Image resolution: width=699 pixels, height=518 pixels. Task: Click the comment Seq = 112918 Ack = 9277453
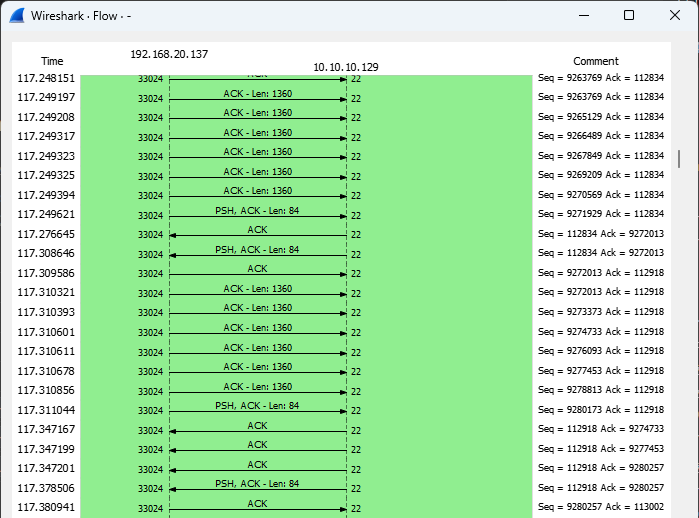click(x=600, y=448)
